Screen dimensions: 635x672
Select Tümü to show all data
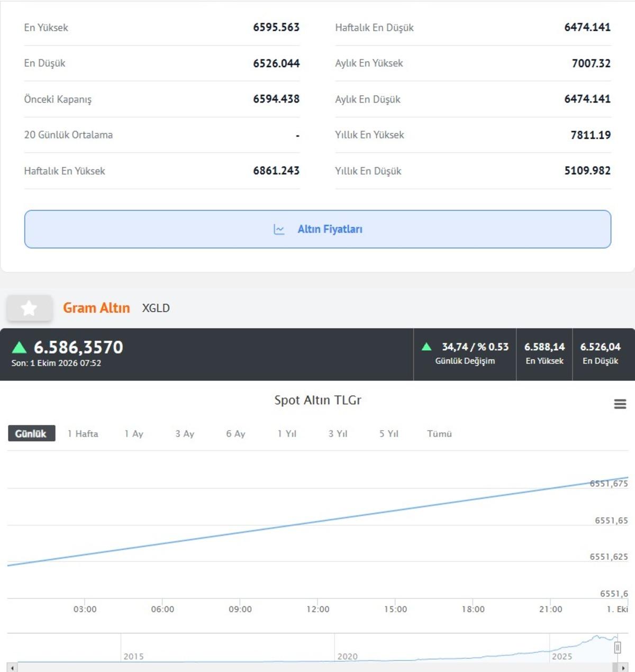point(440,434)
